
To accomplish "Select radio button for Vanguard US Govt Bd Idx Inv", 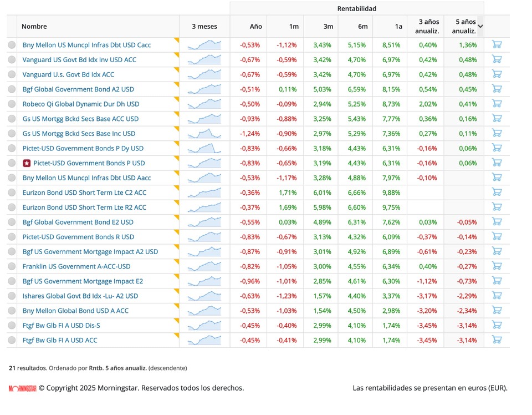I will coord(12,60).
